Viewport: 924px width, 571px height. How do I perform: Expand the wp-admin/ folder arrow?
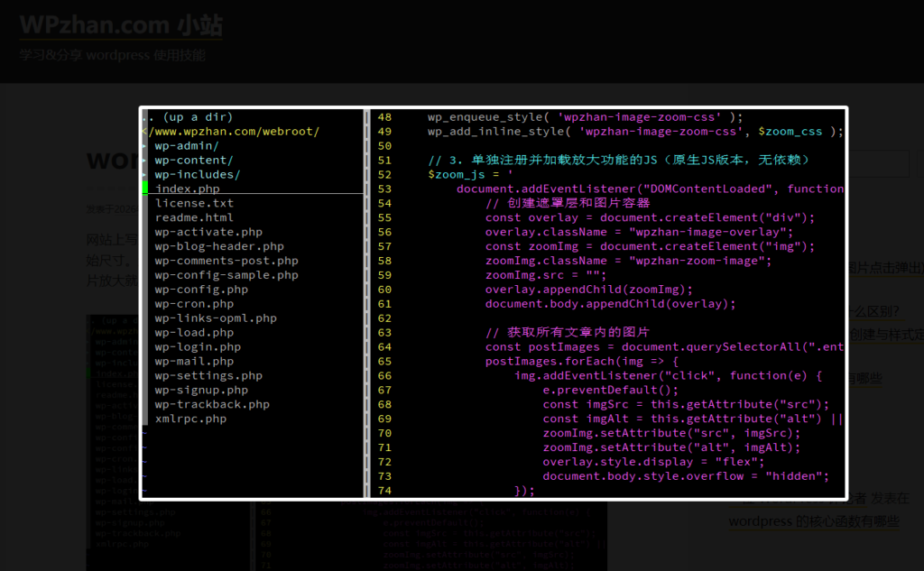click(145, 146)
